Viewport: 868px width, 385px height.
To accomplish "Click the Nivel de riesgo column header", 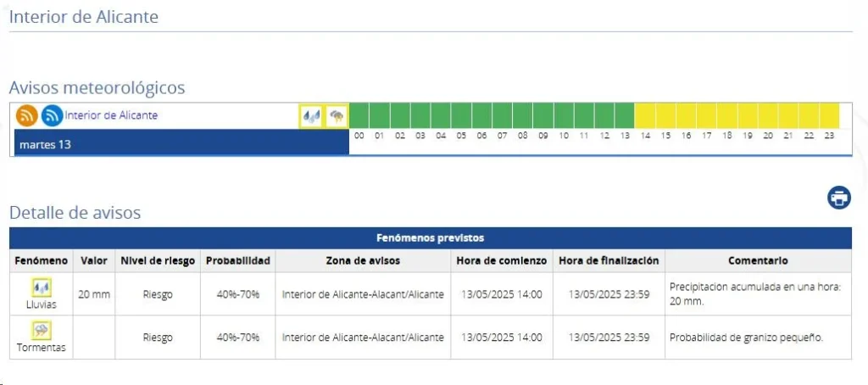I will pos(157,260).
